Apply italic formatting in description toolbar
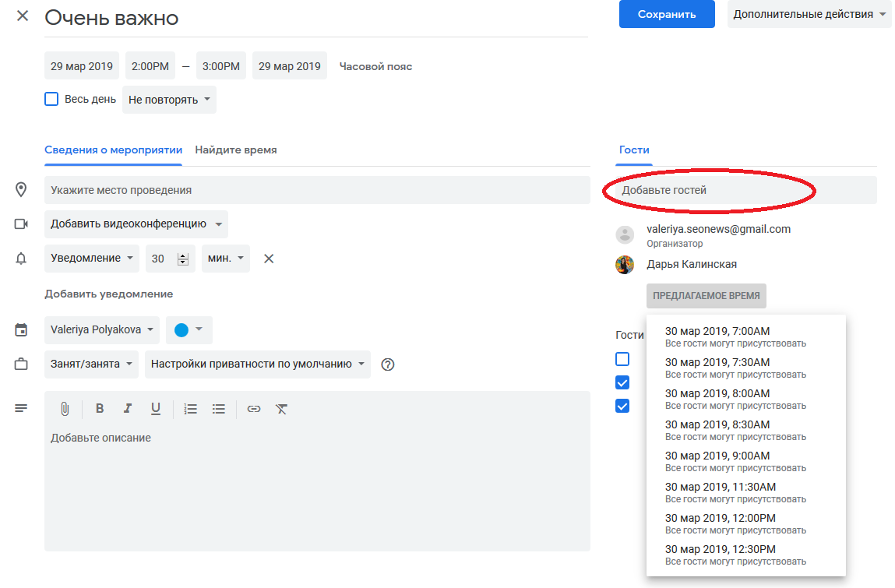 click(127, 409)
